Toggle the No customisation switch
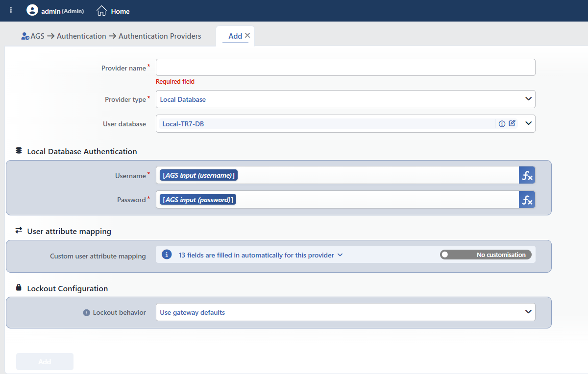Image resolution: width=588 pixels, height=374 pixels. [486, 255]
